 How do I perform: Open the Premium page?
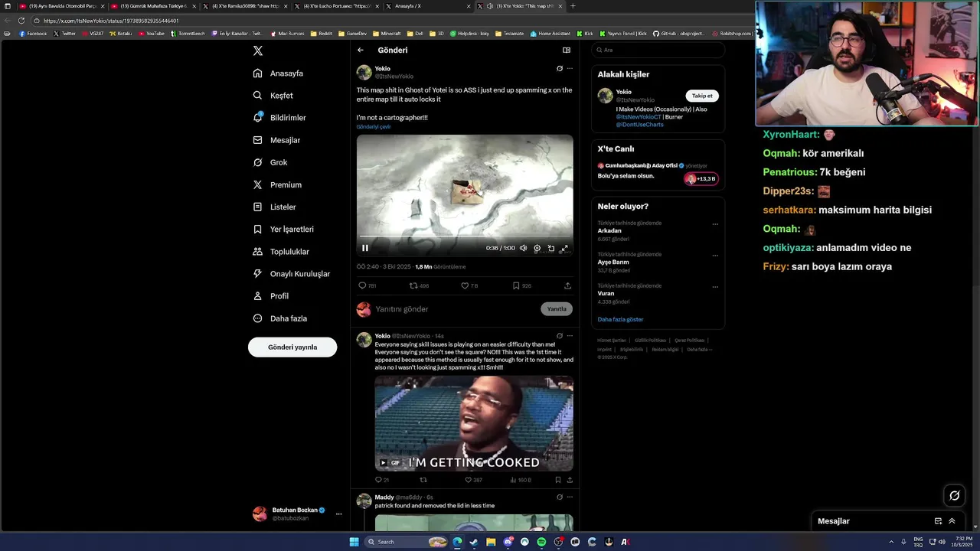click(x=277, y=184)
